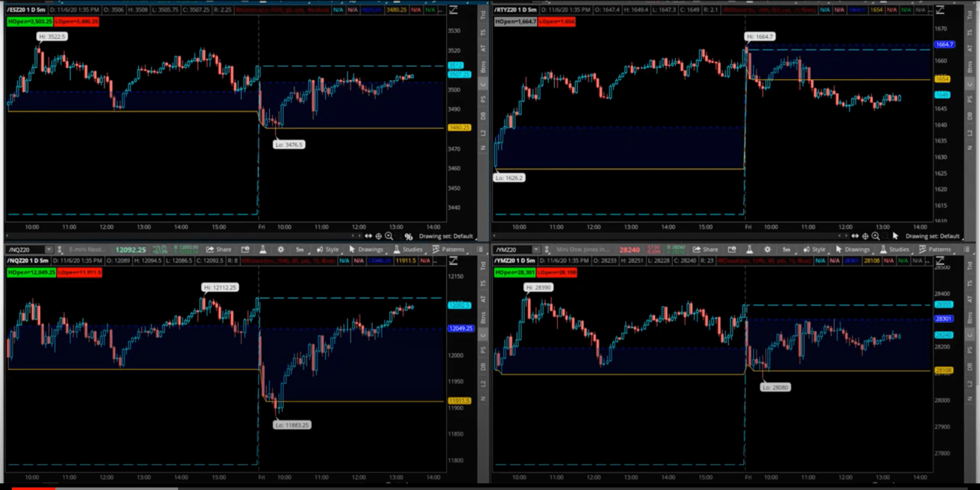Viewport: 980px width, 490px height.
Task: Click the zoom magnifier under the /ESZ20 chart
Action: (x=389, y=236)
